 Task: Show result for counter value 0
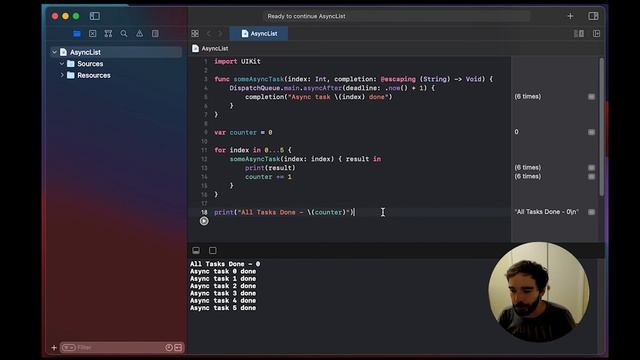click(x=591, y=132)
